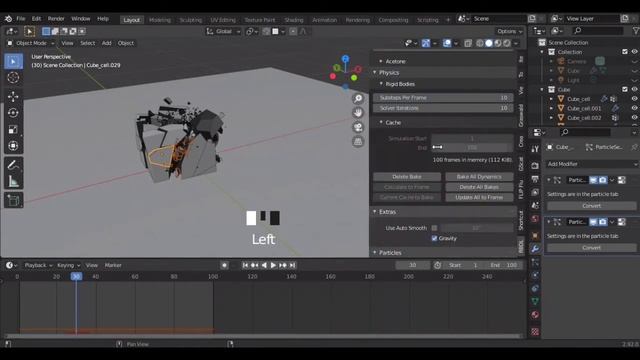640x360 pixels.
Task: Toggle render visibility of first particle modifier
Action: [x=602, y=180]
